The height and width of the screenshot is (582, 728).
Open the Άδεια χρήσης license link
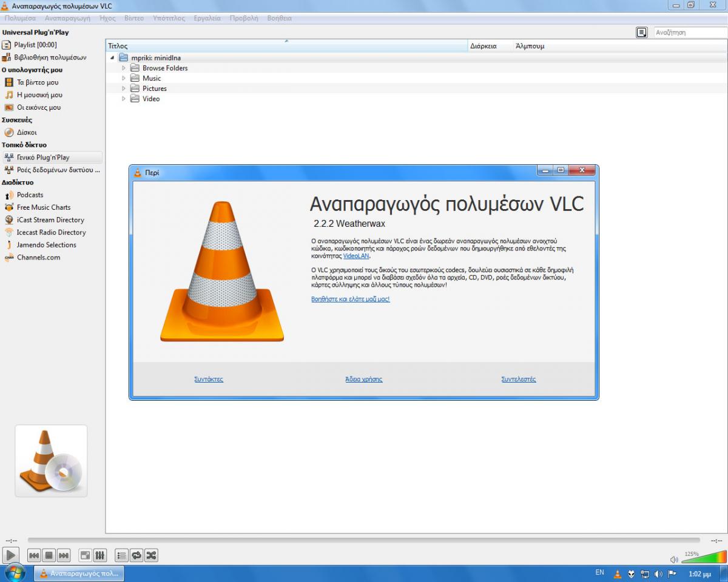[x=363, y=379]
